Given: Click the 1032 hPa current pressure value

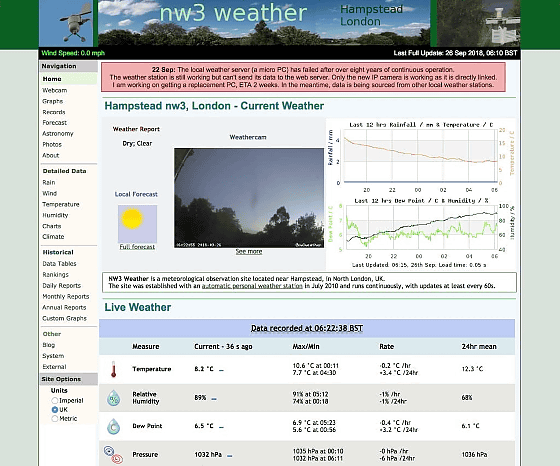Looking at the screenshot, I should [208, 455].
